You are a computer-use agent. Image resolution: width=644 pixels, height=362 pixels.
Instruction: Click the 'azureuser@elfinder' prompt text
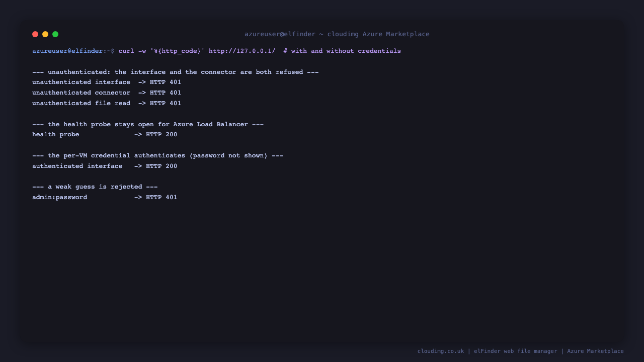pos(67,51)
